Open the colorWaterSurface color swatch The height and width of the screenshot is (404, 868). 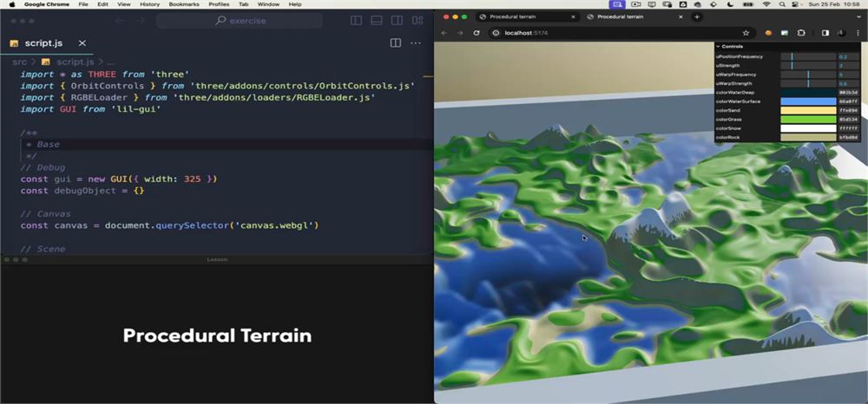(807, 101)
